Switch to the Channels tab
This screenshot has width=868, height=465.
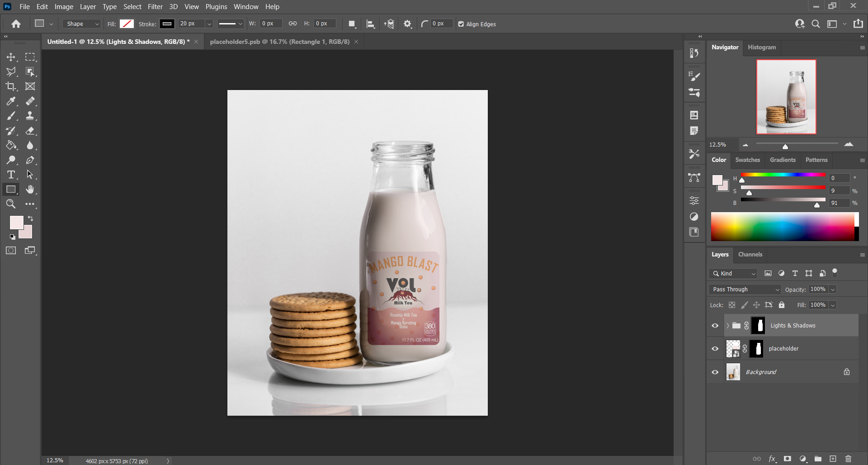pyautogui.click(x=750, y=255)
